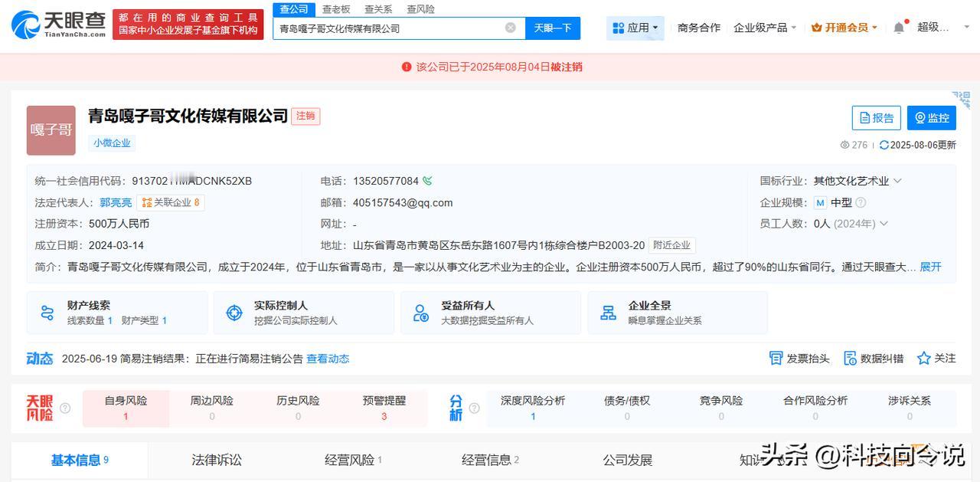Open the 财产线索 card icon

coord(47,313)
